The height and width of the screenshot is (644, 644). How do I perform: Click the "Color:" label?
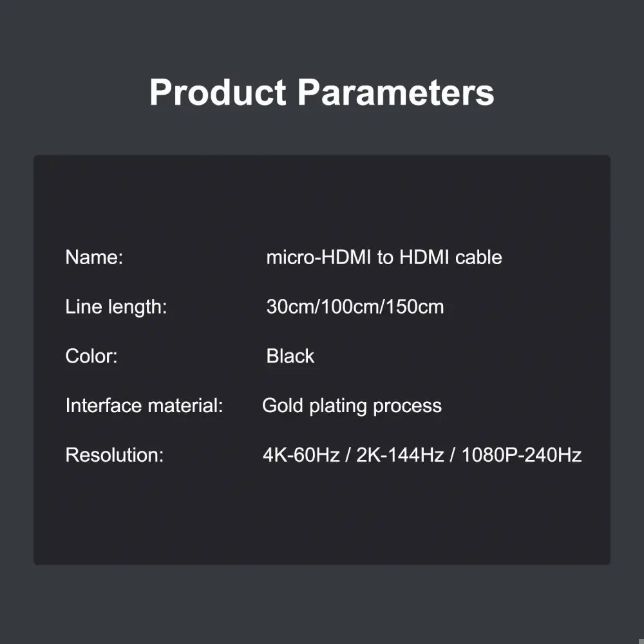click(x=91, y=356)
